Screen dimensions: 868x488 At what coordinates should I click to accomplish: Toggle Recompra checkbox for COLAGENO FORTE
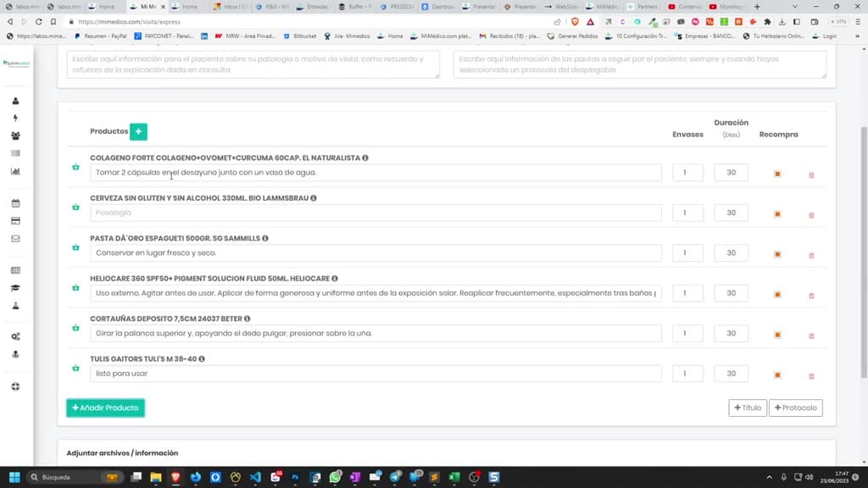[777, 174]
